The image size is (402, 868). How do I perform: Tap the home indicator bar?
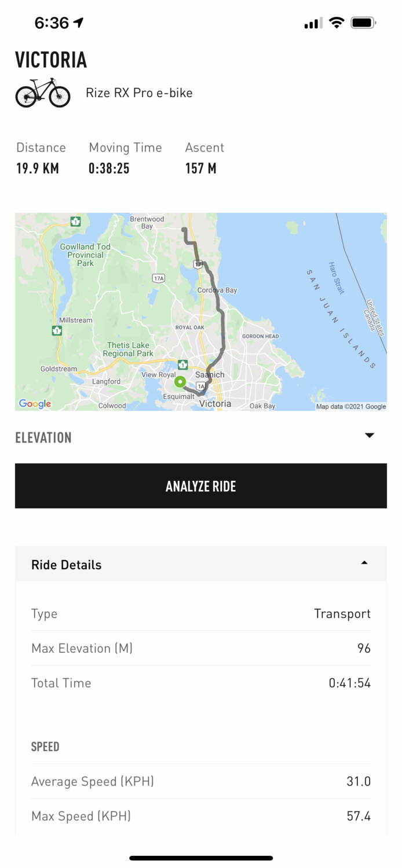pyautogui.click(x=200, y=858)
